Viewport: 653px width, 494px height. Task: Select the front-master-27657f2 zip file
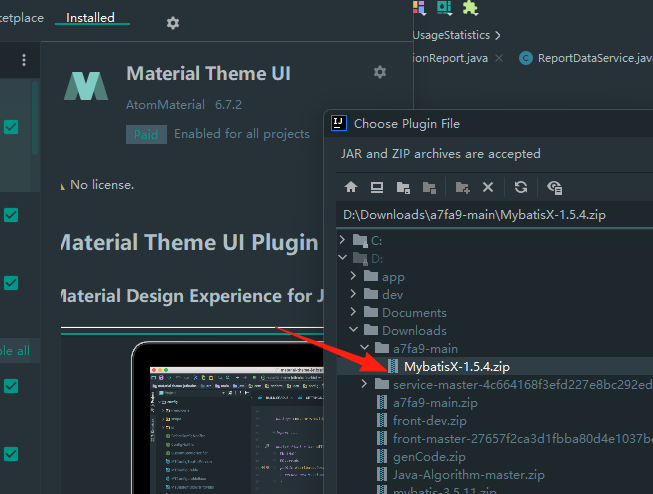coord(523,439)
